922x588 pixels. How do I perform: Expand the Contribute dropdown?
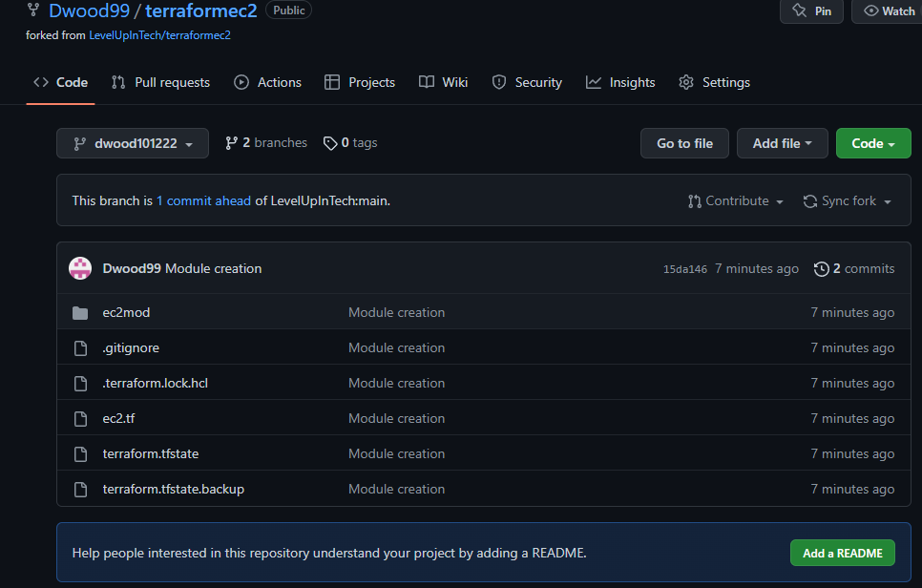pos(736,201)
